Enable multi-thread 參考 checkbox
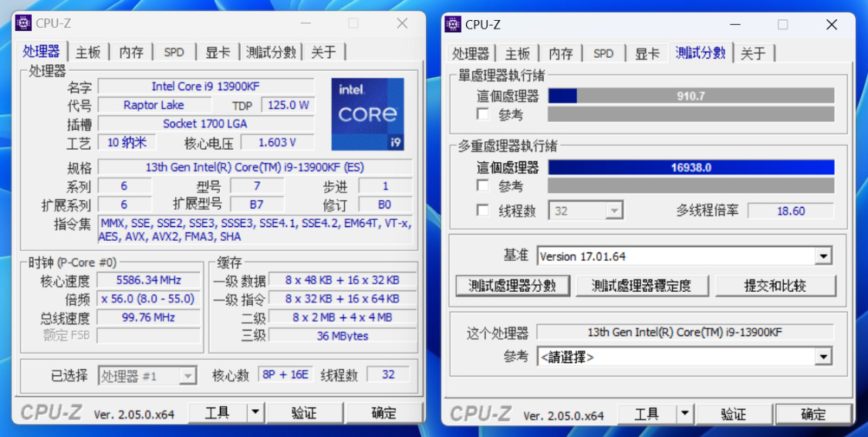 point(483,185)
